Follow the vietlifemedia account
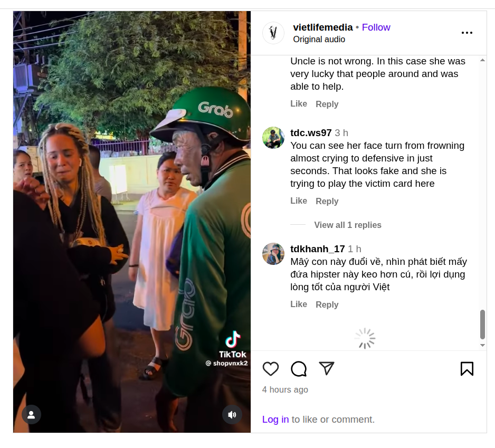The image size is (495, 448). (376, 27)
